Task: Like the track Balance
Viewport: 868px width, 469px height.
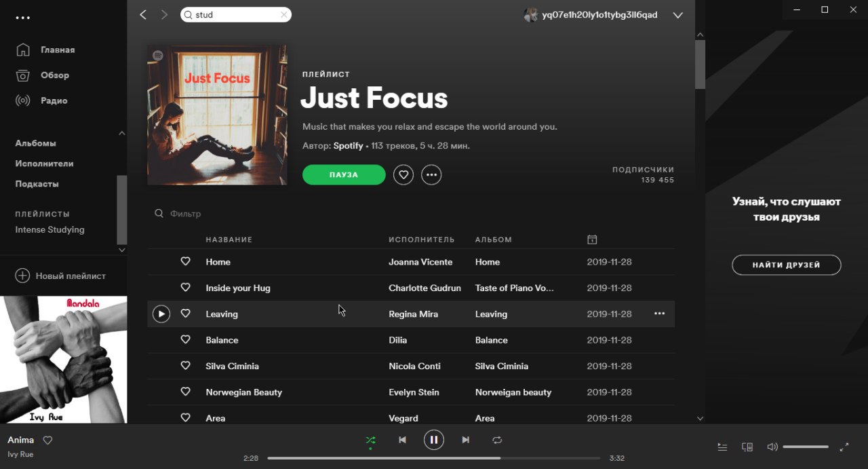Action: click(x=185, y=339)
